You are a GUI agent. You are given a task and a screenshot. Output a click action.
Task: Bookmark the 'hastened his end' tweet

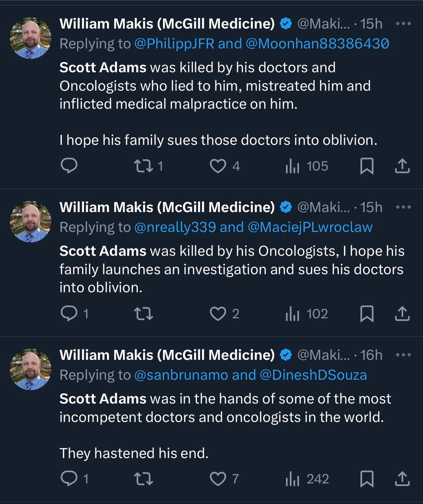click(x=367, y=479)
